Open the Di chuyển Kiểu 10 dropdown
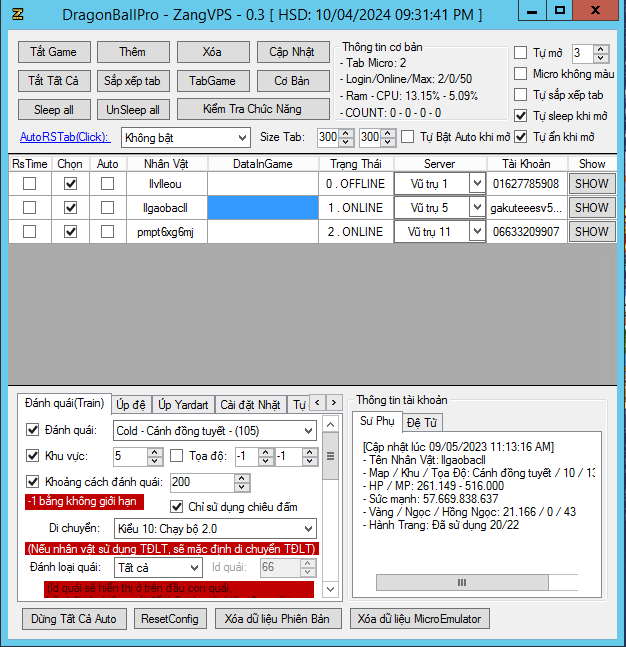The width and height of the screenshot is (626, 647). 215,528
